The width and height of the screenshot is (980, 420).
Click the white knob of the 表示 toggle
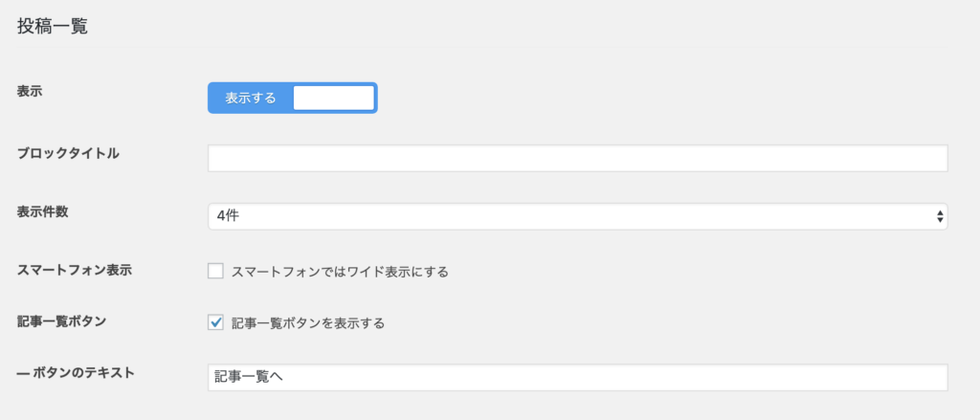pyautogui.click(x=333, y=98)
